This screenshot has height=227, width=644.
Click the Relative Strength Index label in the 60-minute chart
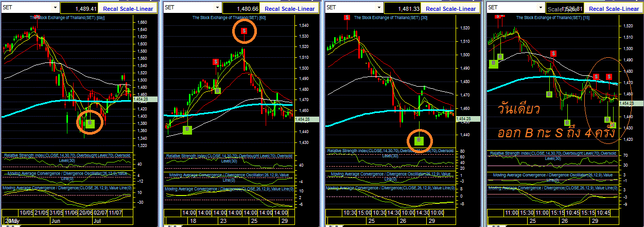(x=229, y=158)
